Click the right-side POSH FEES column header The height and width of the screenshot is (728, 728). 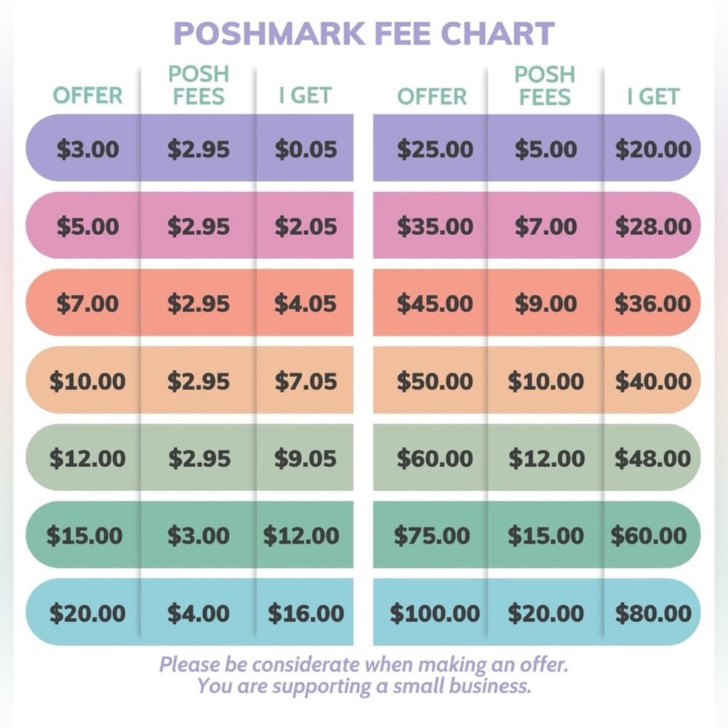click(x=545, y=86)
